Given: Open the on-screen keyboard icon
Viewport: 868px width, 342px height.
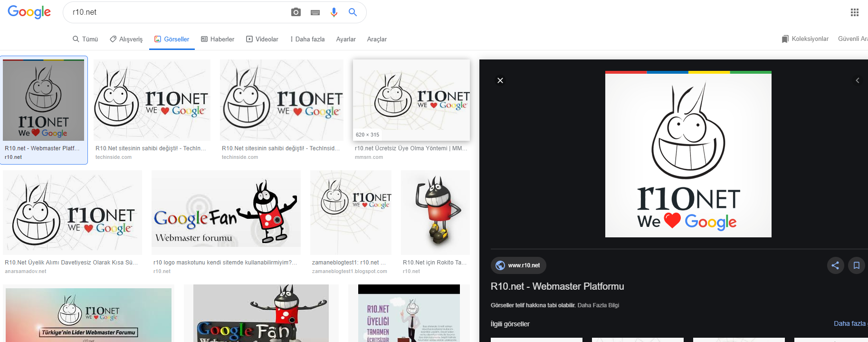Looking at the screenshot, I should pyautogui.click(x=315, y=12).
